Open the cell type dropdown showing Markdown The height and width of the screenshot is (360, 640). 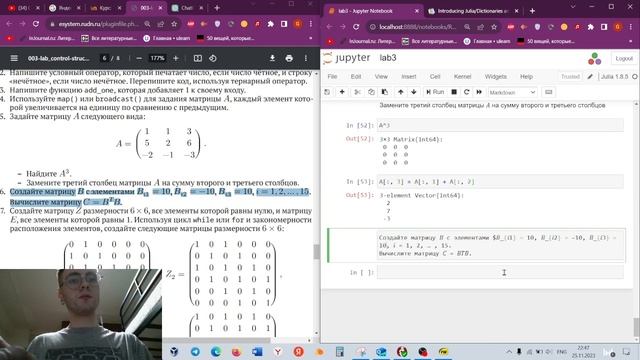pos(512,93)
